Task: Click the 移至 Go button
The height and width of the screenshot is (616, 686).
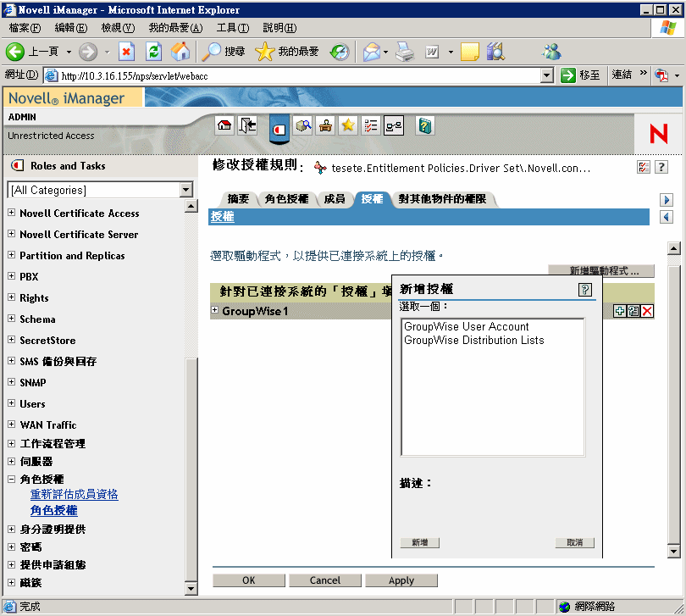Action: [581, 75]
